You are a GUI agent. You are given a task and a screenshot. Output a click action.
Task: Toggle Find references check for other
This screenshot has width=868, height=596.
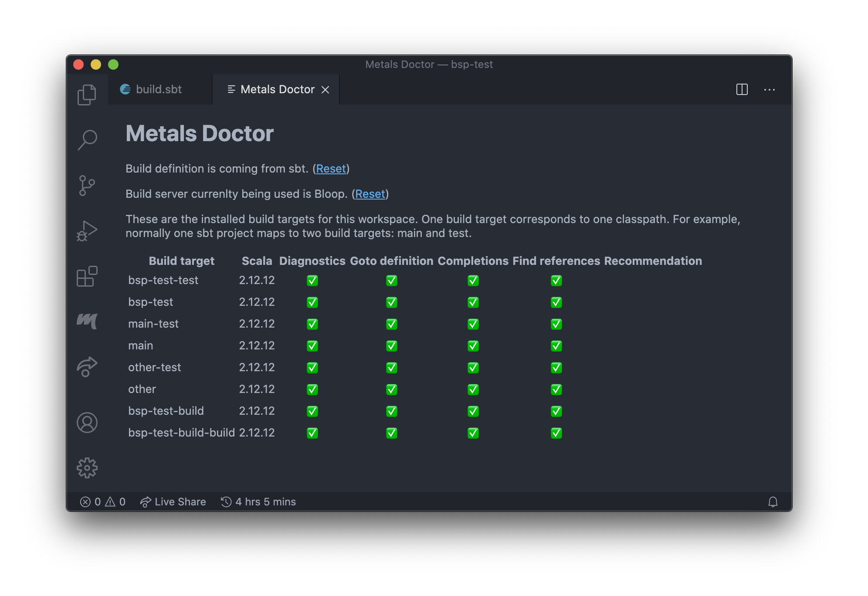[556, 389]
